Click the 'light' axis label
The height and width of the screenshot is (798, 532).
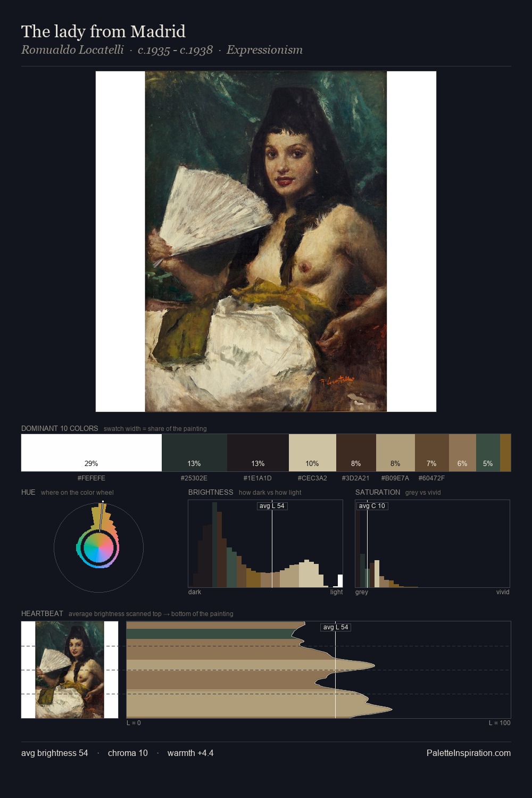click(337, 592)
